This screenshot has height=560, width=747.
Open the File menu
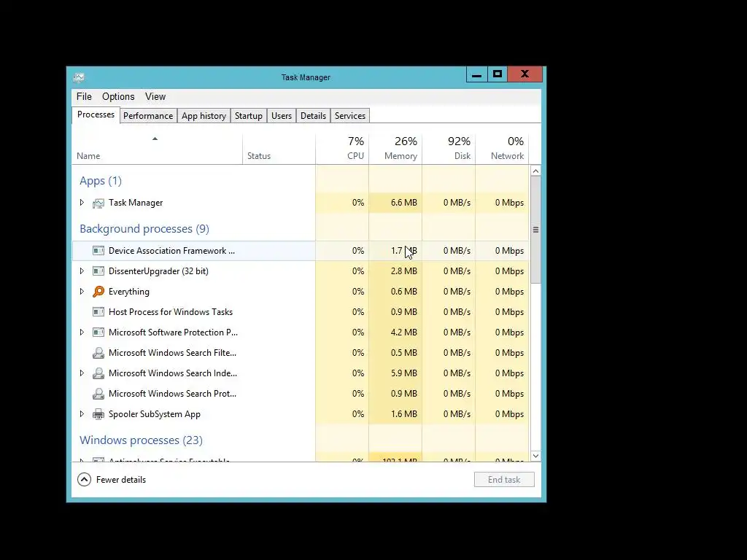tap(84, 97)
